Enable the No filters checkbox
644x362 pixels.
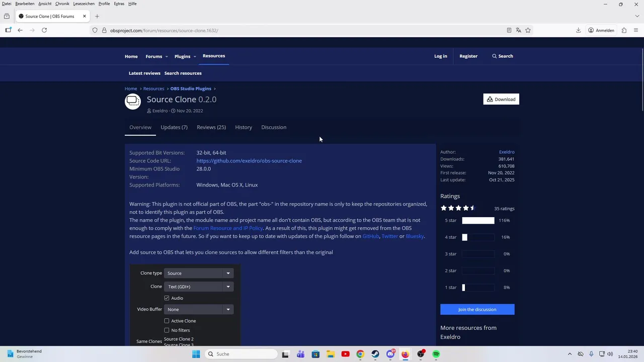[x=167, y=330]
